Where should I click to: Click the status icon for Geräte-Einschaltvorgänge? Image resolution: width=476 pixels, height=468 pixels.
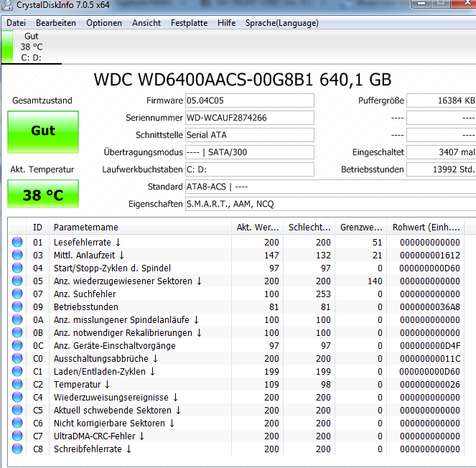17,345
